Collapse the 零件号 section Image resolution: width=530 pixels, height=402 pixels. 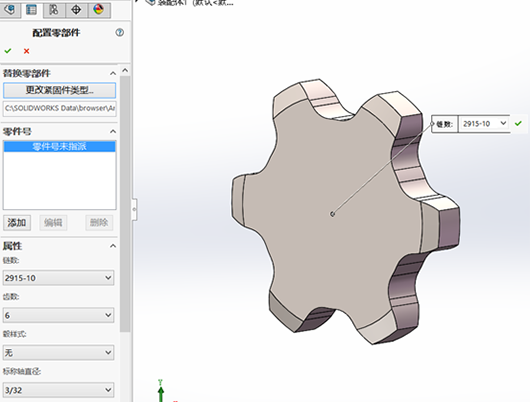113,132
